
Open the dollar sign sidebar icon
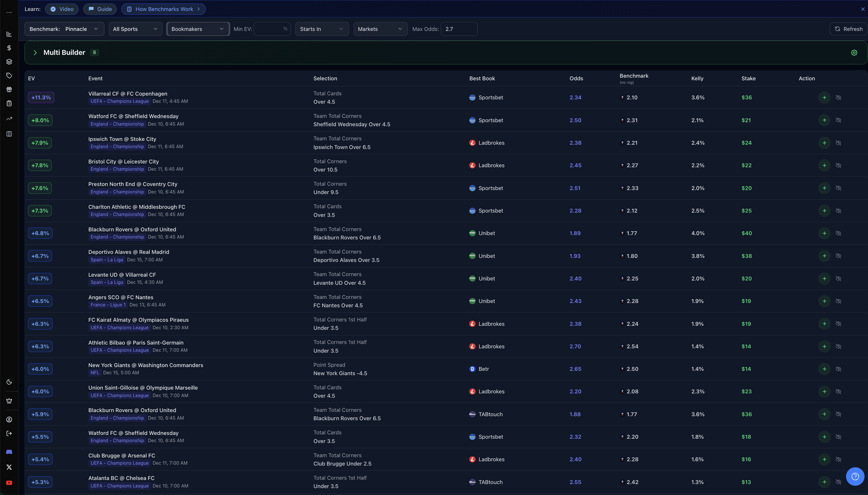[9, 48]
